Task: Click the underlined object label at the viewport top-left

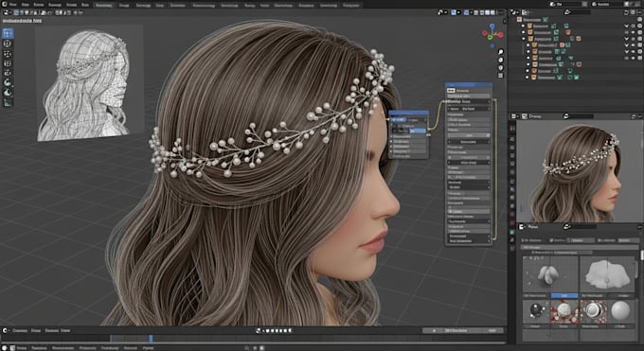Action: 22,21
